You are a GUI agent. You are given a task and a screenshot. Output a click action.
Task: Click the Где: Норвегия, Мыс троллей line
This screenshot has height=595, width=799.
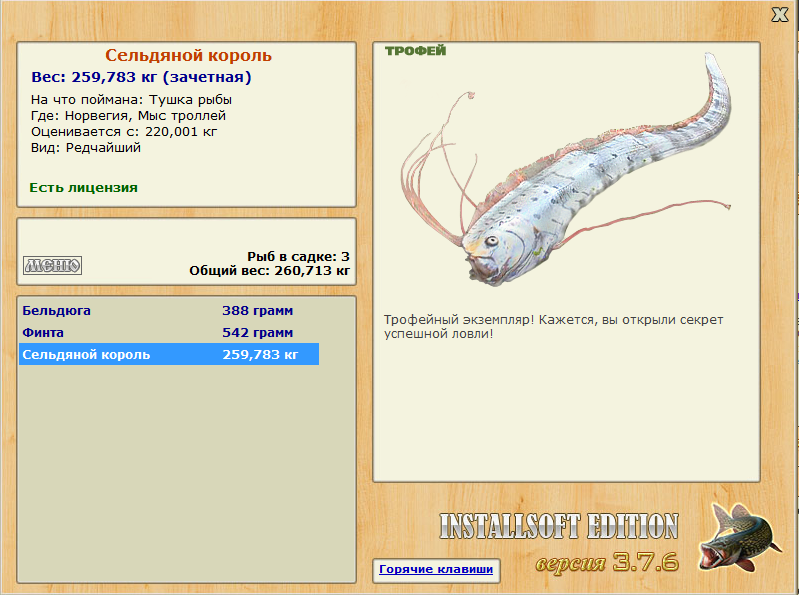coord(128,116)
